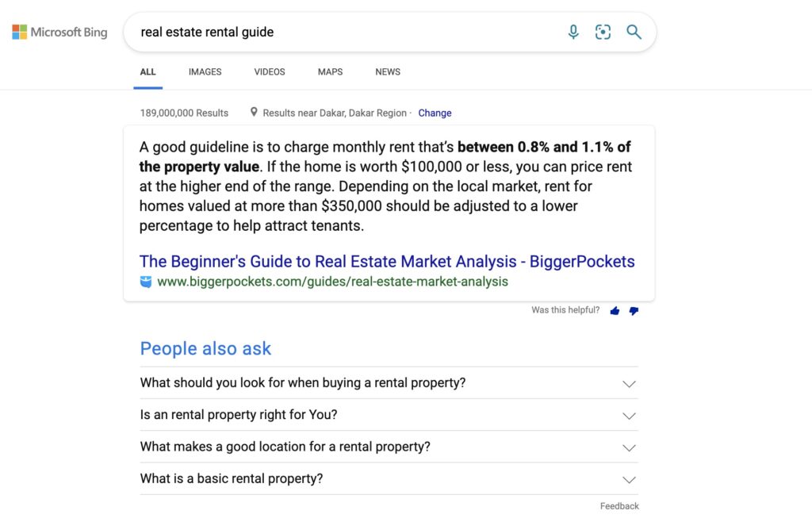
Task: Give thumbs down on the answer
Action: pos(634,311)
